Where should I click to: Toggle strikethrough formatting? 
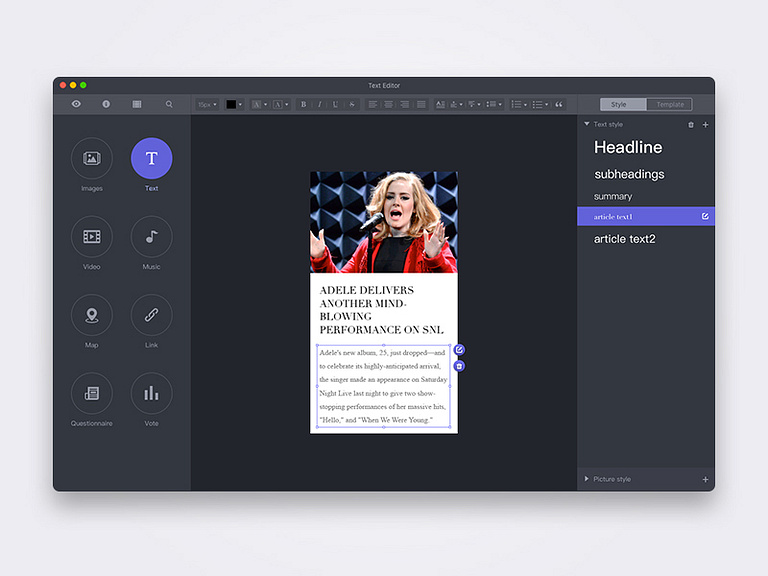[352, 104]
